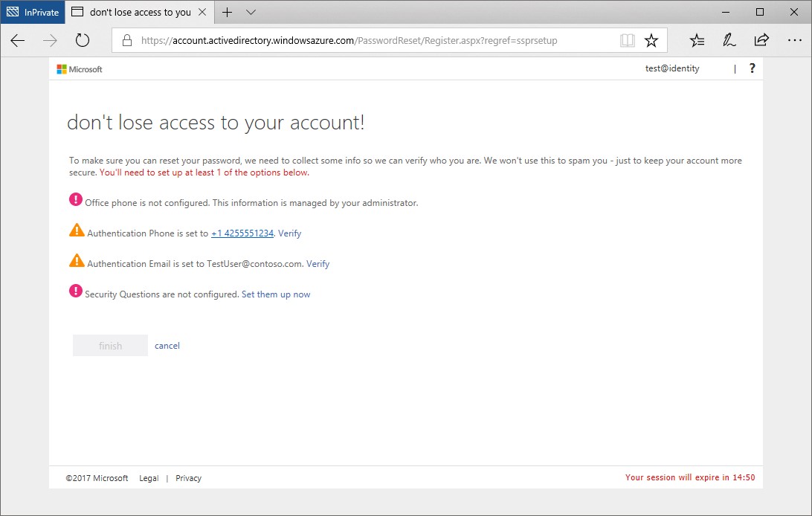This screenshot has height=516, width=812.
Task: Select the 'don't lose access to you' tab
Action: (x=139, y=12)
